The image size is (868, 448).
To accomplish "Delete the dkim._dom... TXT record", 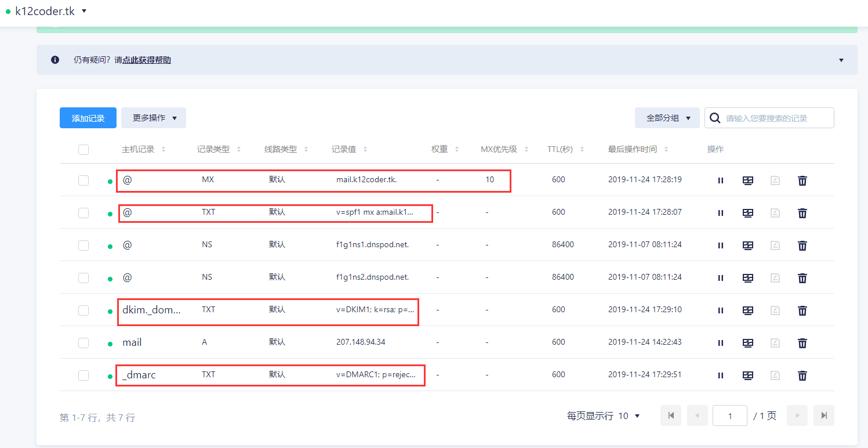I will pos(802,310).
